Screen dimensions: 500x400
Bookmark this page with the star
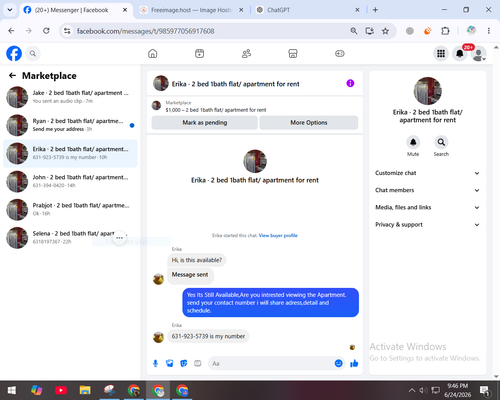point(385,31)
